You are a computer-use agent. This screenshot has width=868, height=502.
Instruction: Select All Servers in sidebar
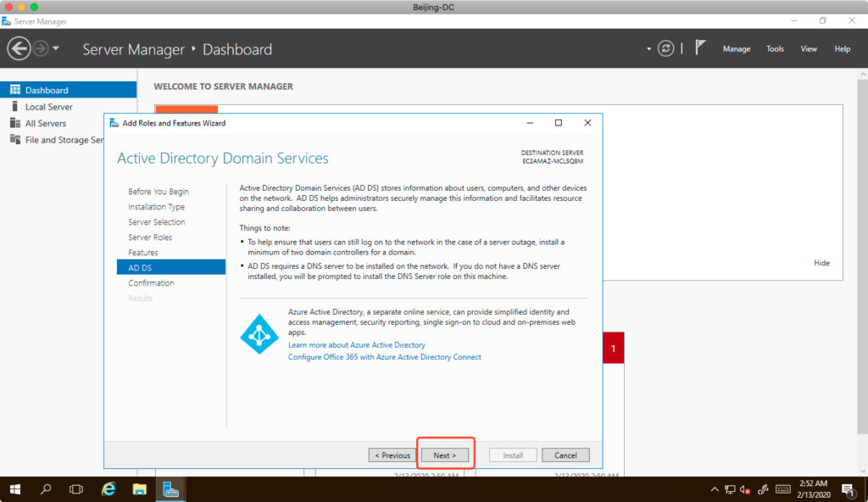pos(45,123)
